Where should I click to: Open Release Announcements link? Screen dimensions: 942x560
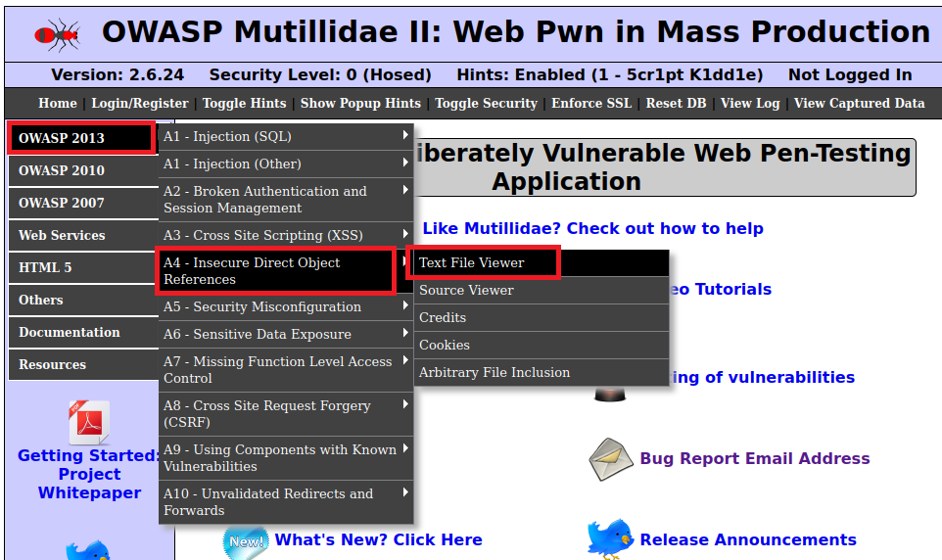coord(748,539)
